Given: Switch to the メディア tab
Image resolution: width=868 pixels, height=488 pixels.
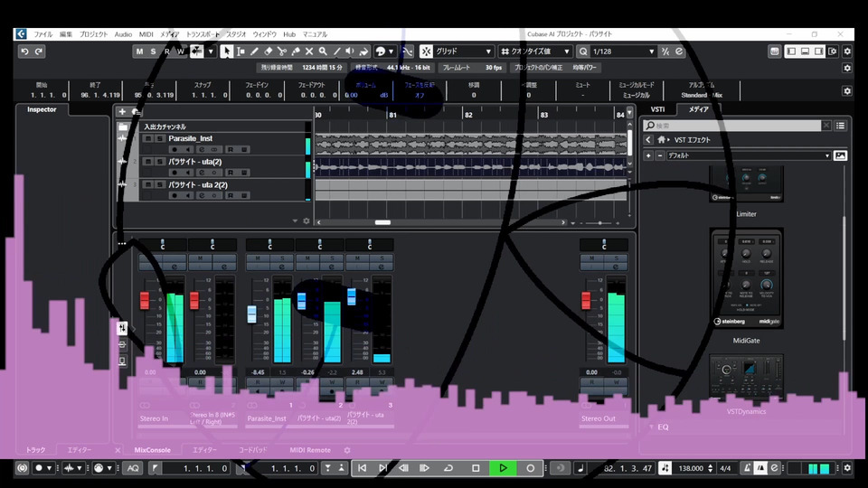Looking at the screenshot, I should coord(699,109).
